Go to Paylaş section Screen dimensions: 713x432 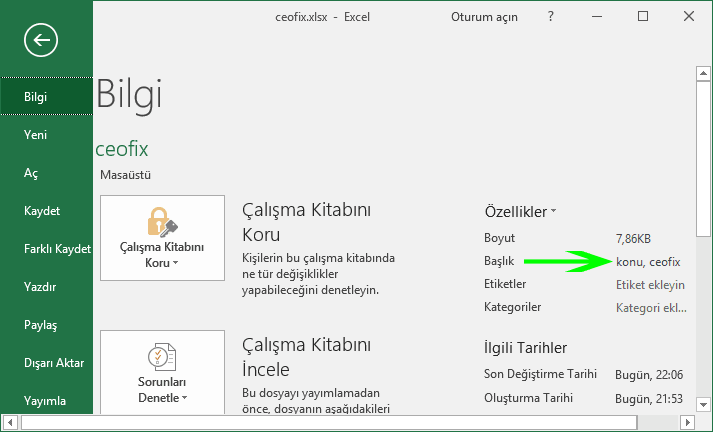pos(46,325)
